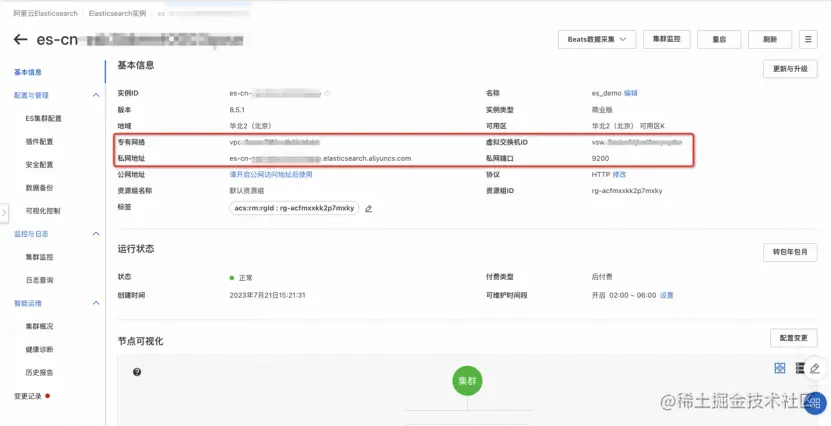
Task: Open 数据备份 in the sidebar
Action: click(x=39, y=188)
